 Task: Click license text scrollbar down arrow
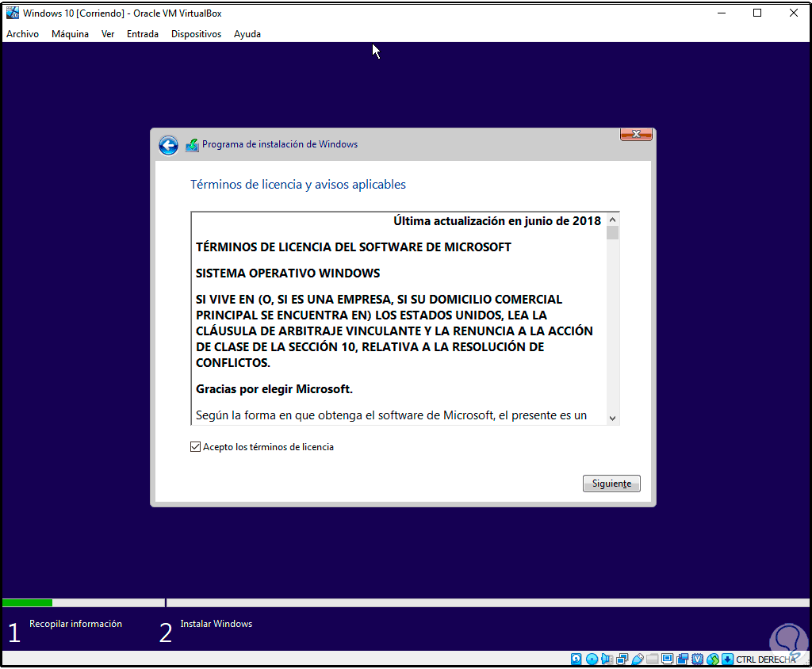tap(613, 419)
